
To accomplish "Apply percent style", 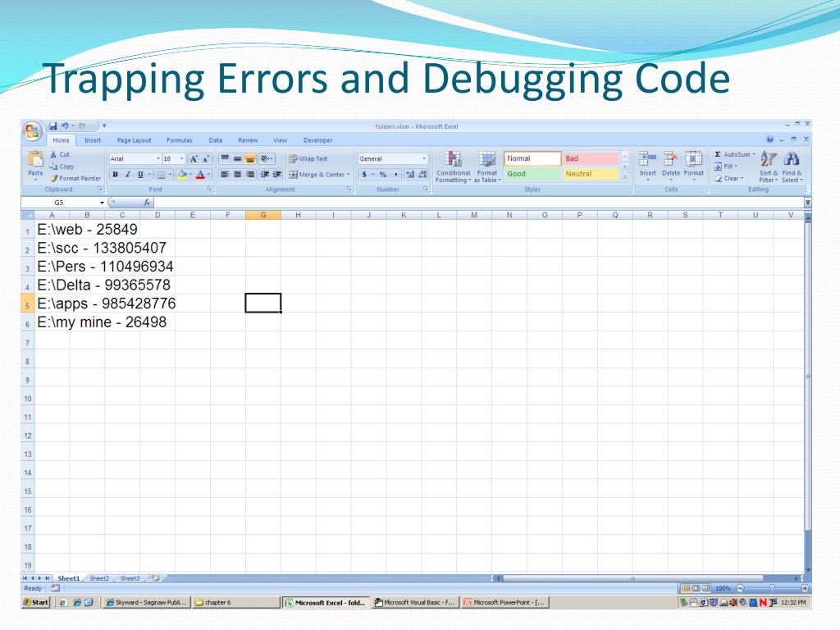I will click(383, 175).
